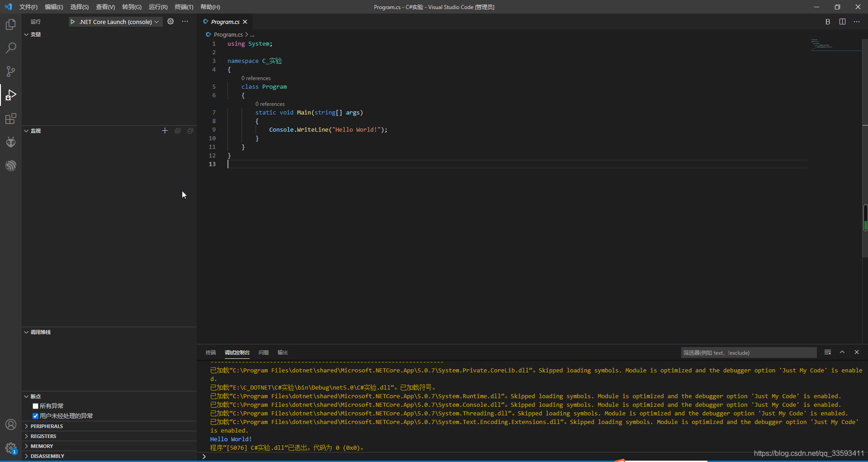Click breadcrumb ellipsis after Program.cs

(252, 34)
